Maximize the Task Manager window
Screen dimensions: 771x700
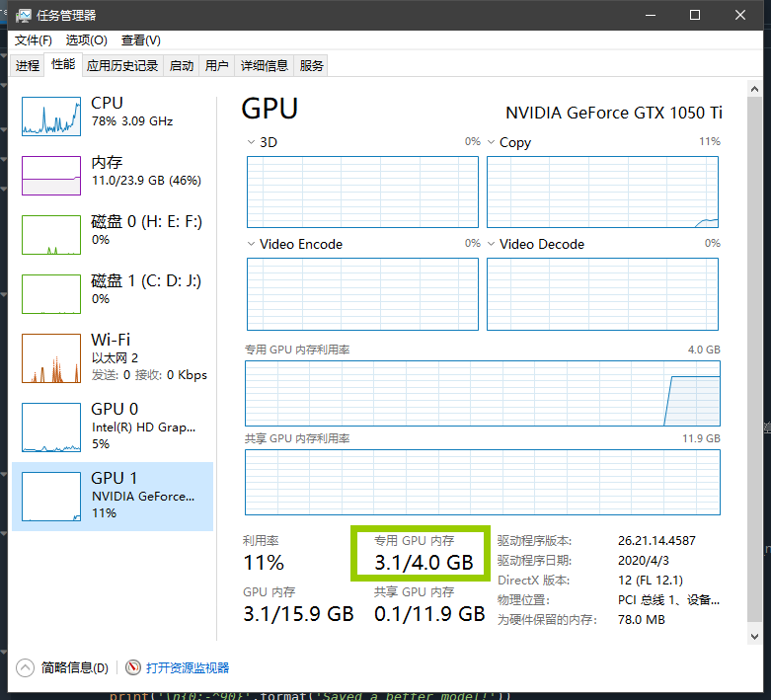[695, 15]
